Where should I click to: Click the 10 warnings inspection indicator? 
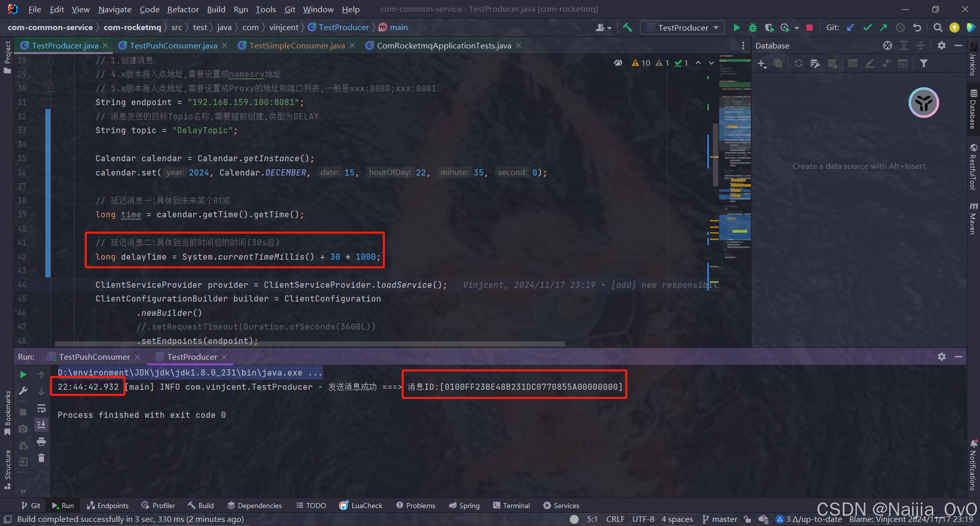point(641,63)
